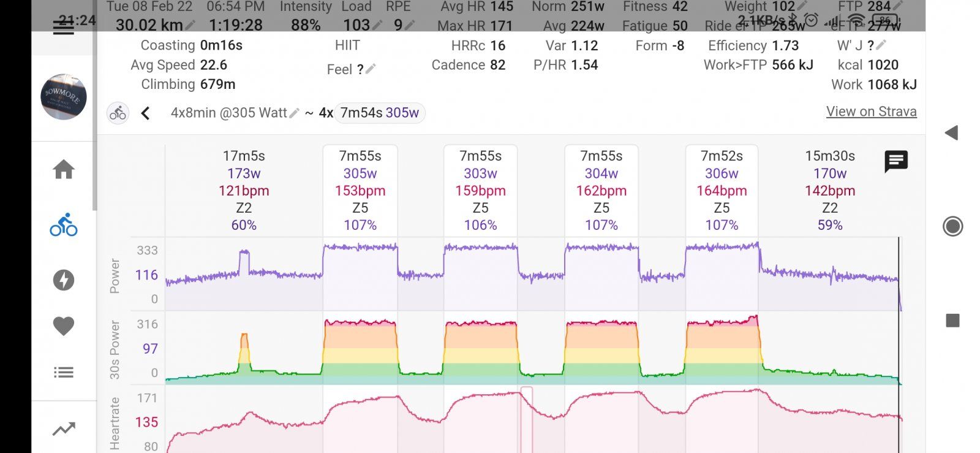Click the Heartrate chart label

coord(115,424)
